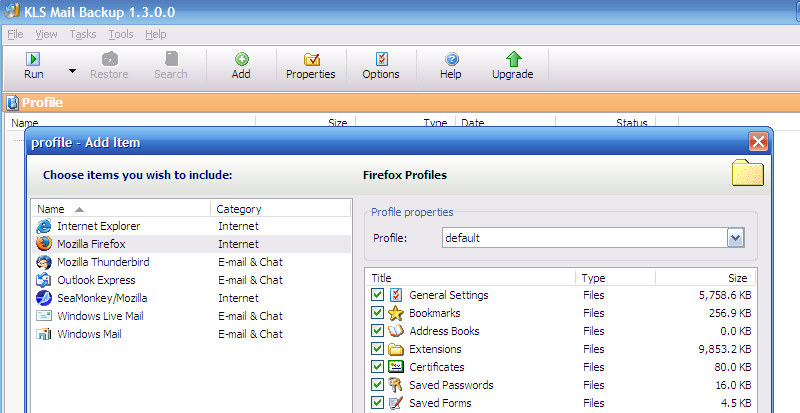The height and width of the screenshot is (413, 800).
Task: Open the Tasks menu
Action: (83, 34)
